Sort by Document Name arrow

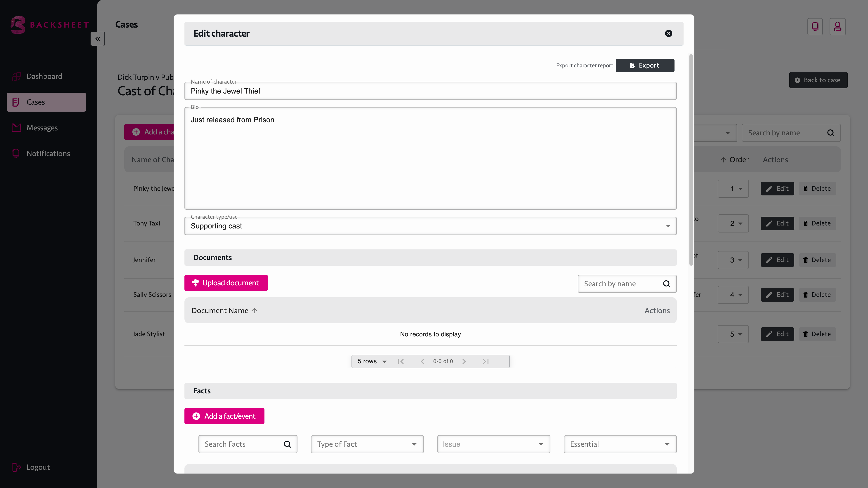tap(254, 310)
